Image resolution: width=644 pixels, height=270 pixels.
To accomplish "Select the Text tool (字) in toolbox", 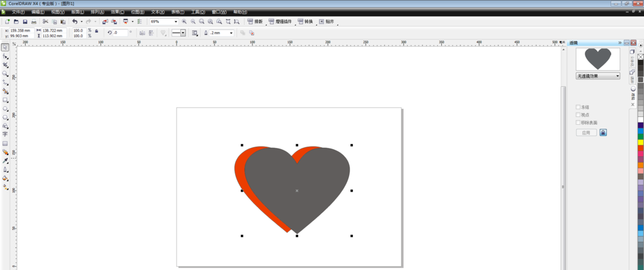I will pyautogui.click(x=5, y=134).
